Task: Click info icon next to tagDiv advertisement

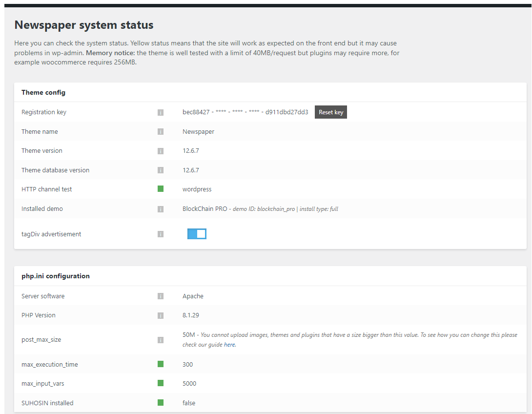Action: (161, 234)
